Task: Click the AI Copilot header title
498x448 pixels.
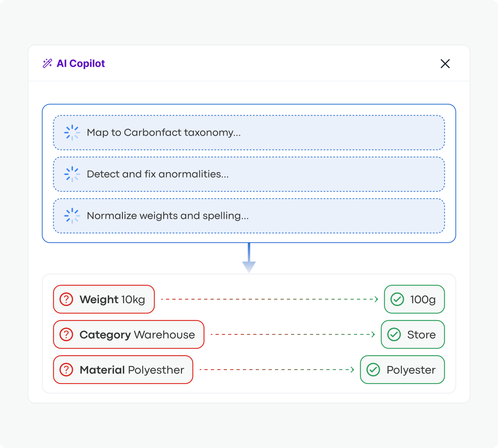Action: pyautogui.click(x=81, y=63)
